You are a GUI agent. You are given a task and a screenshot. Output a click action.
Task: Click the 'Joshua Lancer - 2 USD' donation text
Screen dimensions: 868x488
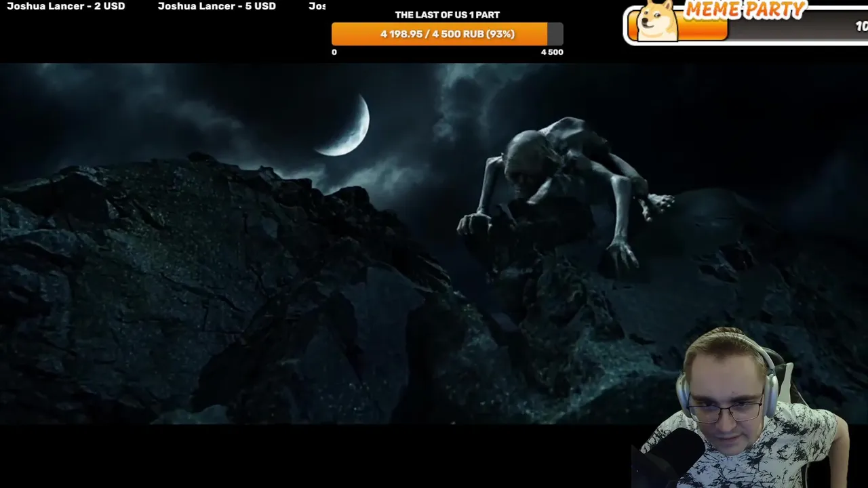66,6
